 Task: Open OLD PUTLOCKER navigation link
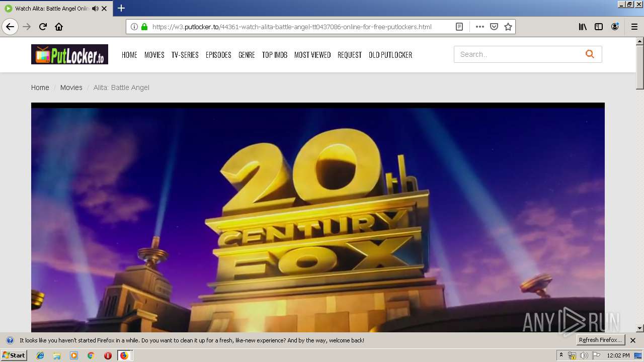click(390, 55)
